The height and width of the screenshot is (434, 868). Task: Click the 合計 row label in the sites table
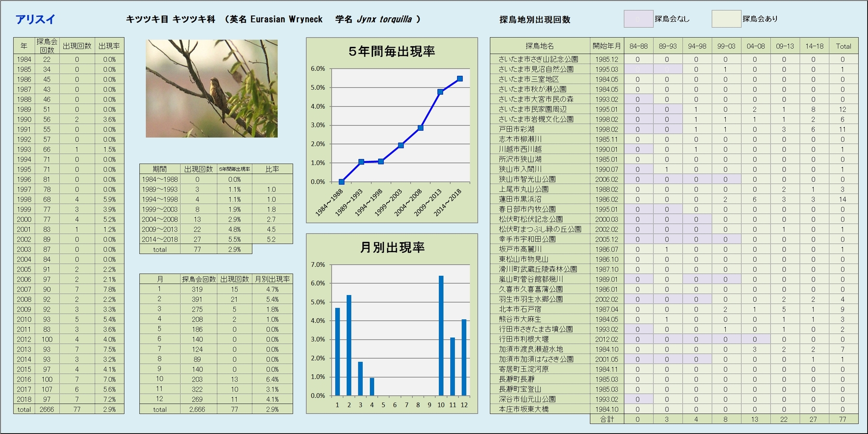(x=607, y=419)
